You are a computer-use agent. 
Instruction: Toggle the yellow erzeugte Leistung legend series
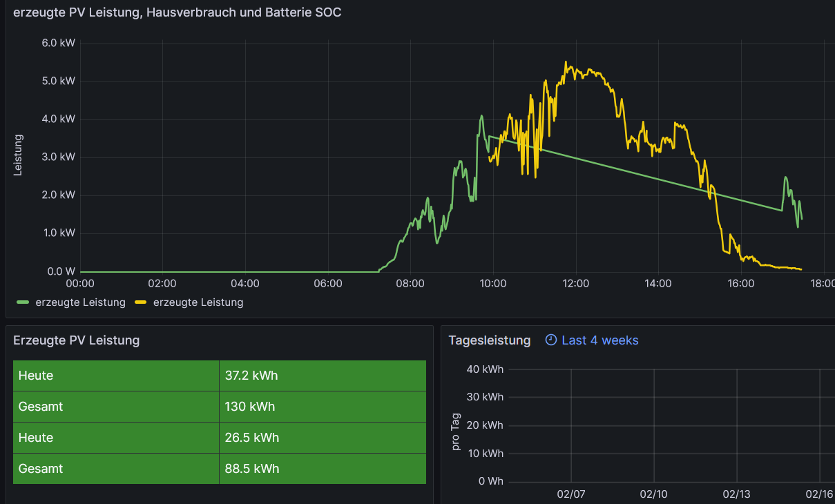(x=198, y=302)
